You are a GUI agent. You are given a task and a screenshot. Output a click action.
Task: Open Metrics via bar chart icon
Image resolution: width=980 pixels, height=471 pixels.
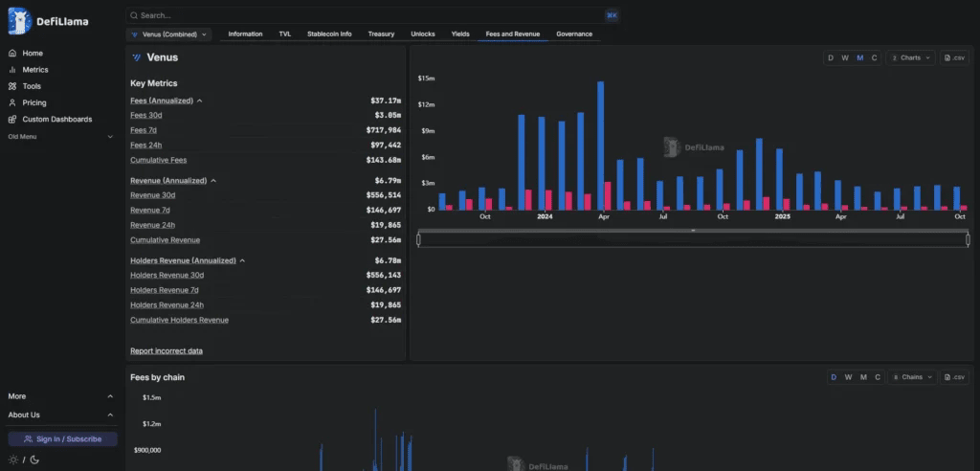pyautogui.click(x=12, y=70)
